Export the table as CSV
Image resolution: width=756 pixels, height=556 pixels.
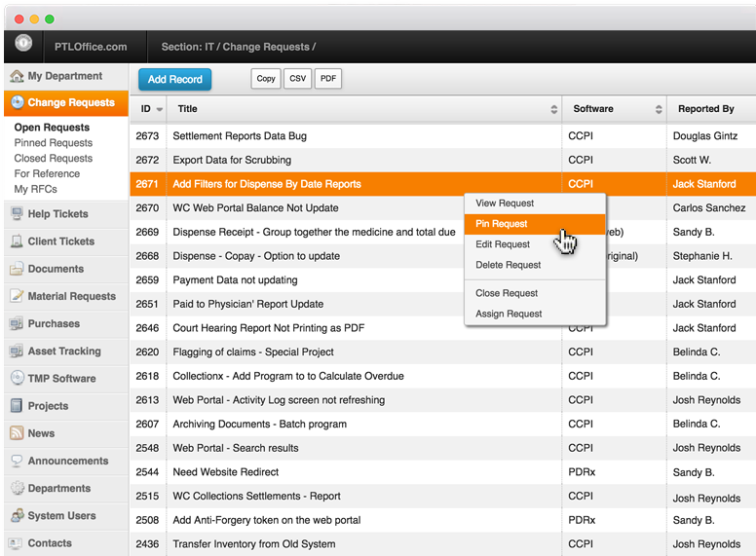[297, 79]
